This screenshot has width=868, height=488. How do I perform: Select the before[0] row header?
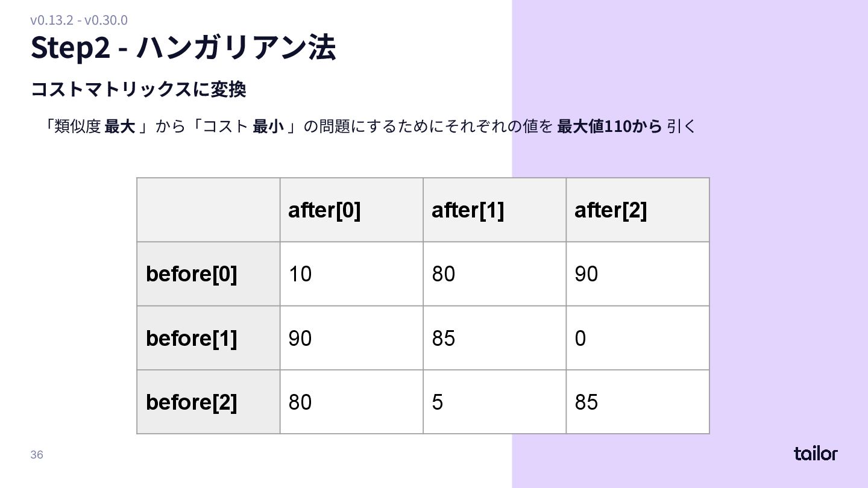click(x=209, y=274)
